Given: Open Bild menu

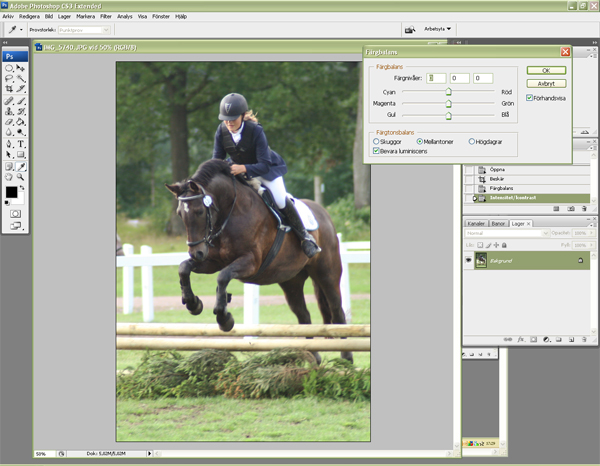Looking at the screenshot, I should point(49,16).
